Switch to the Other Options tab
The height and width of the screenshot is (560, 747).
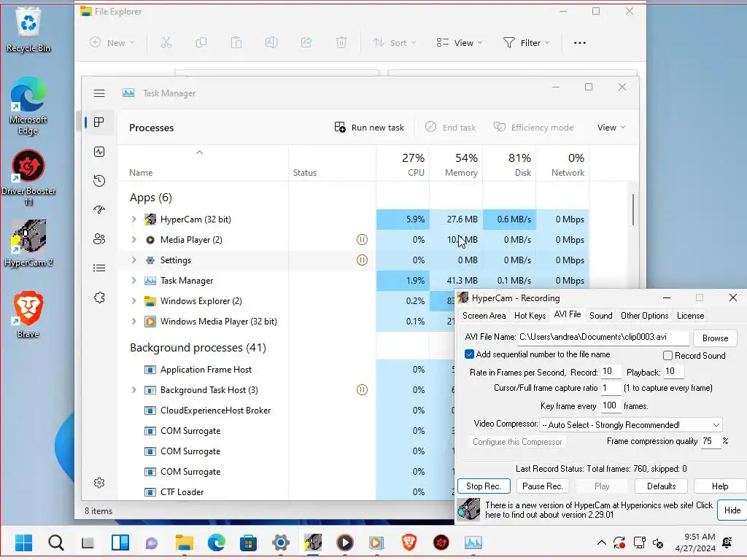645,316
